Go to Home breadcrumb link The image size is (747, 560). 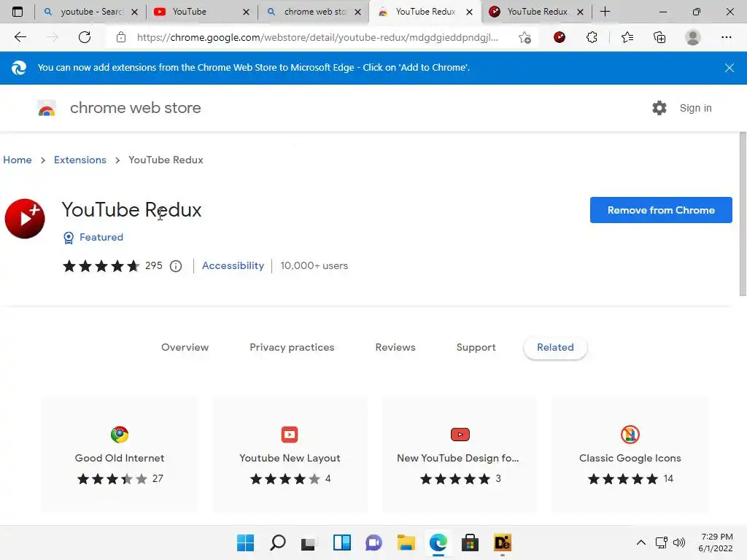pos(18,160)
